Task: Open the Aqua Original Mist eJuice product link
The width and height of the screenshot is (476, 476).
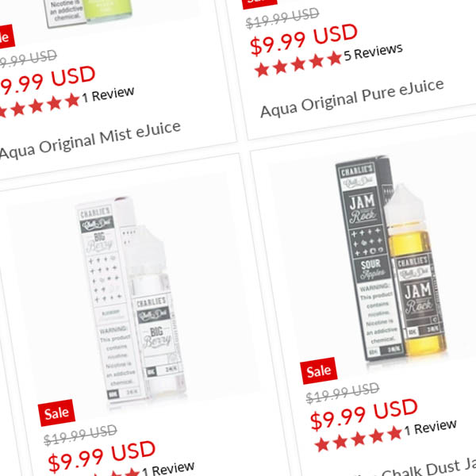Action: 90,140
